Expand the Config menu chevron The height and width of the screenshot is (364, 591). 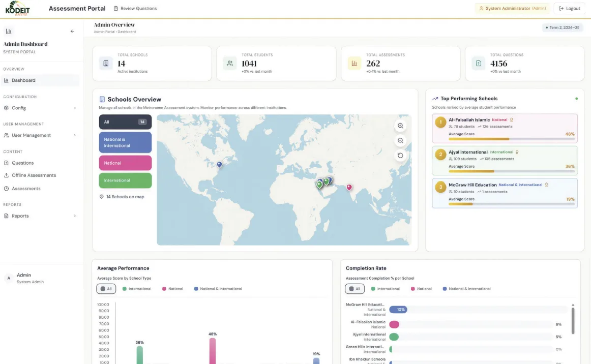pyautogui.click(x=75, y=108)
